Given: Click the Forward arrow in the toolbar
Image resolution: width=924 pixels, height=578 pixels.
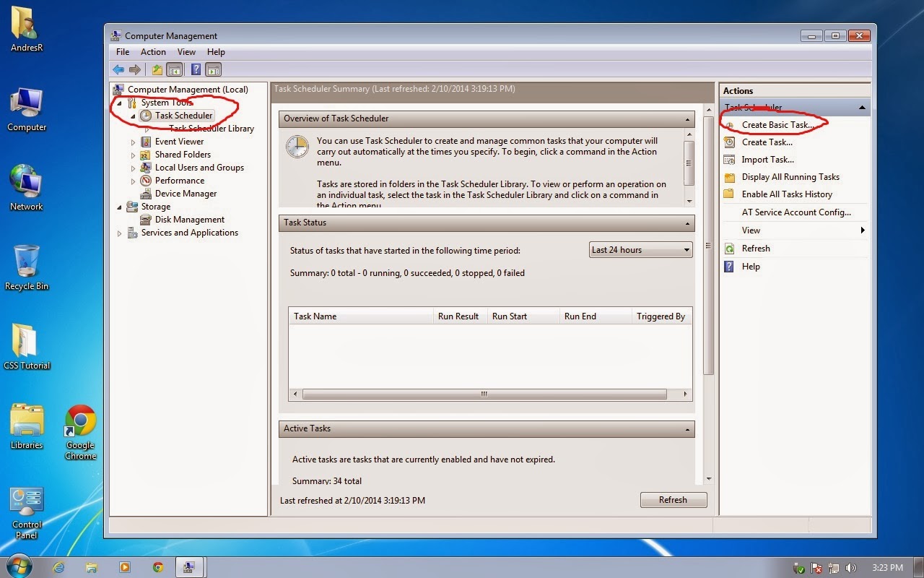Looking at the screenshot, I should [x=134, y=69].
